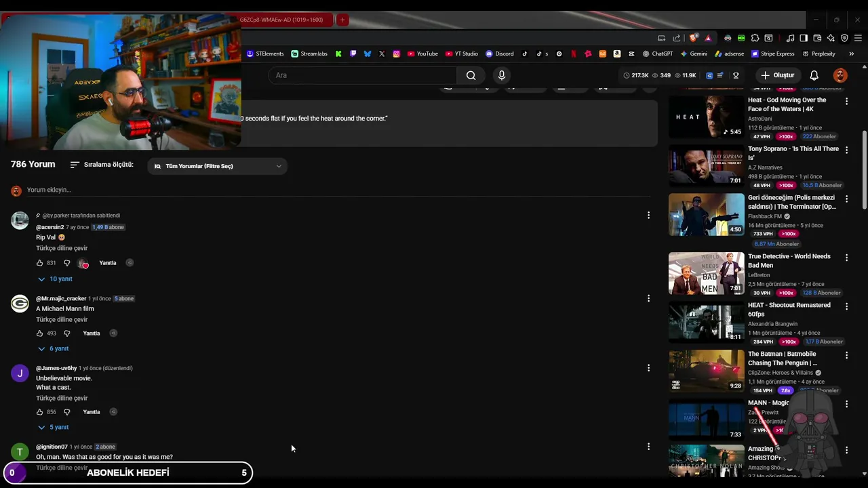Open the YouTube bookmark in bookmarks bar
This screenshot has width=868, height=488.
coord(422,54)
